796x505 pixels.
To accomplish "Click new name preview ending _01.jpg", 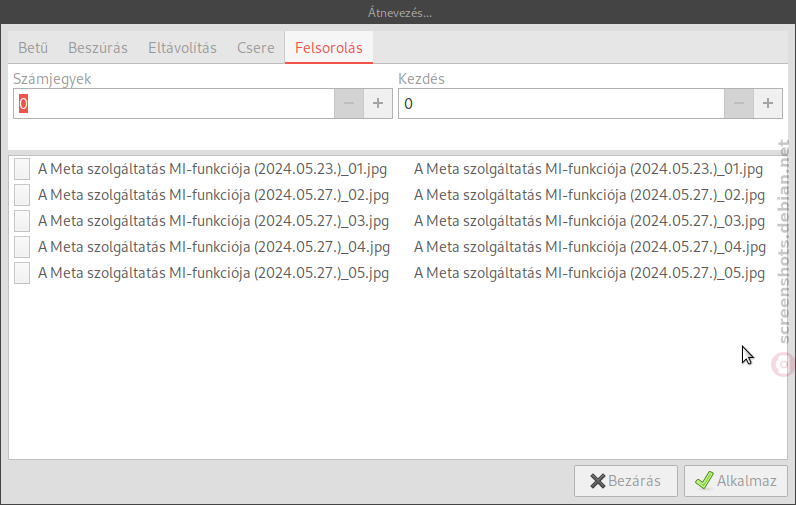I will pyautogui.click(x=588, y=169).
